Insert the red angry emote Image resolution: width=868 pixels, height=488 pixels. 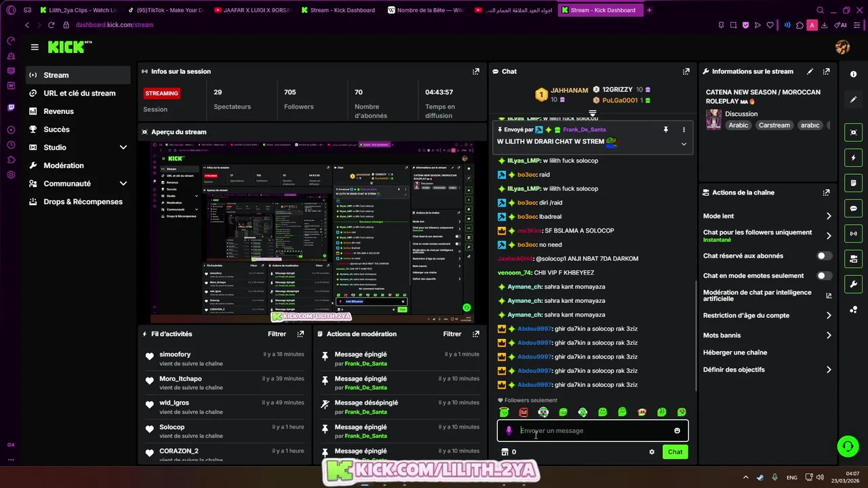click(x=524, y=412)
